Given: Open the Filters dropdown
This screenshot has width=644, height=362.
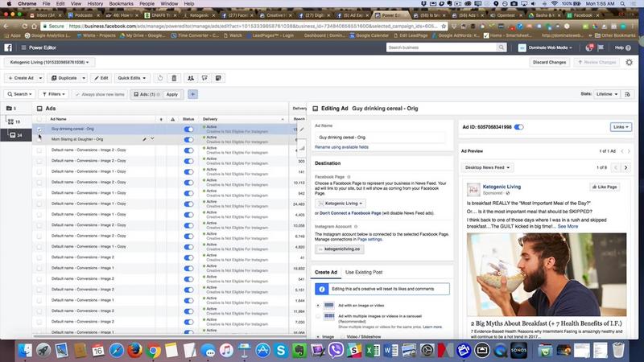Looking at the screenshot, I should (x=54, y=94).
